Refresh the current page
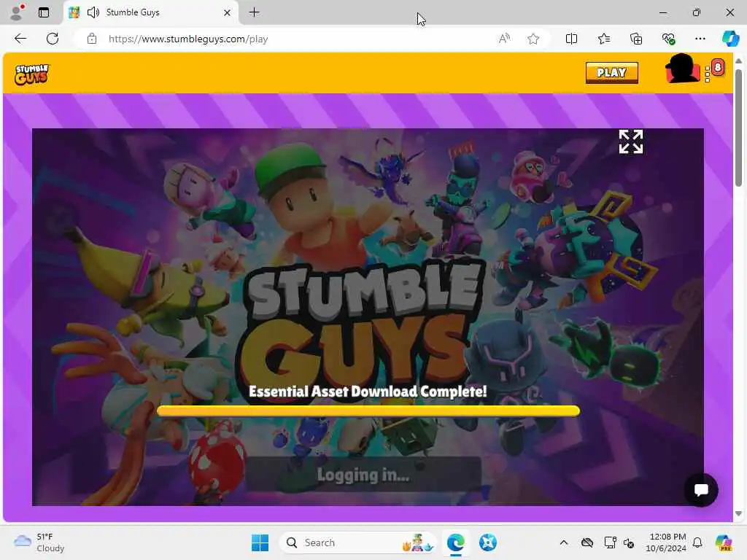Screen dimensions: 747x560 (53, 39)
